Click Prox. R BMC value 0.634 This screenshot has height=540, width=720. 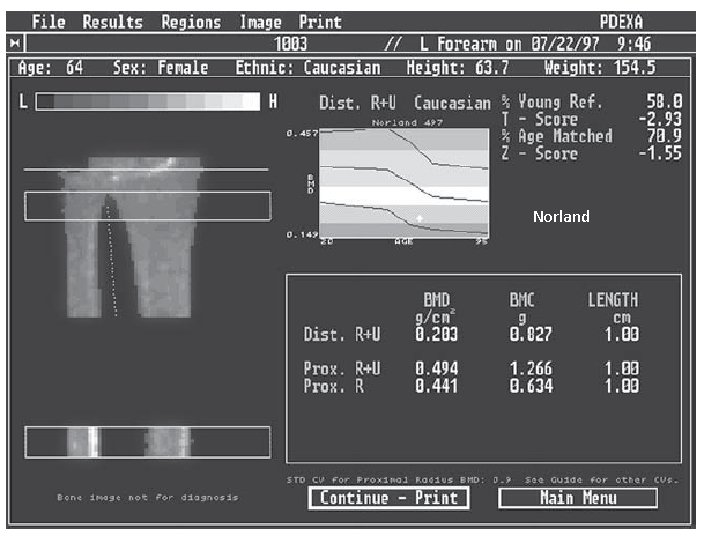pos(531,386)
